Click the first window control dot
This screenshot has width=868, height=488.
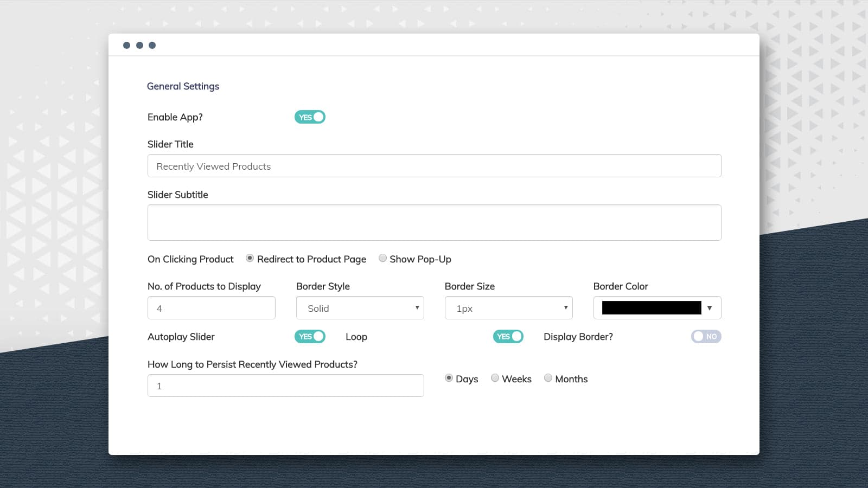click(x=126, y=45)
